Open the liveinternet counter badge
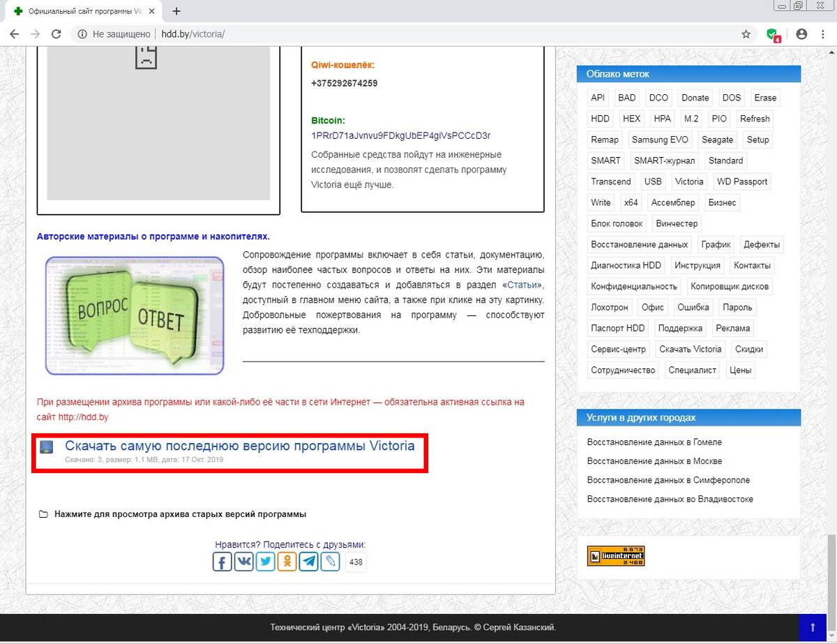 (616, 556)
